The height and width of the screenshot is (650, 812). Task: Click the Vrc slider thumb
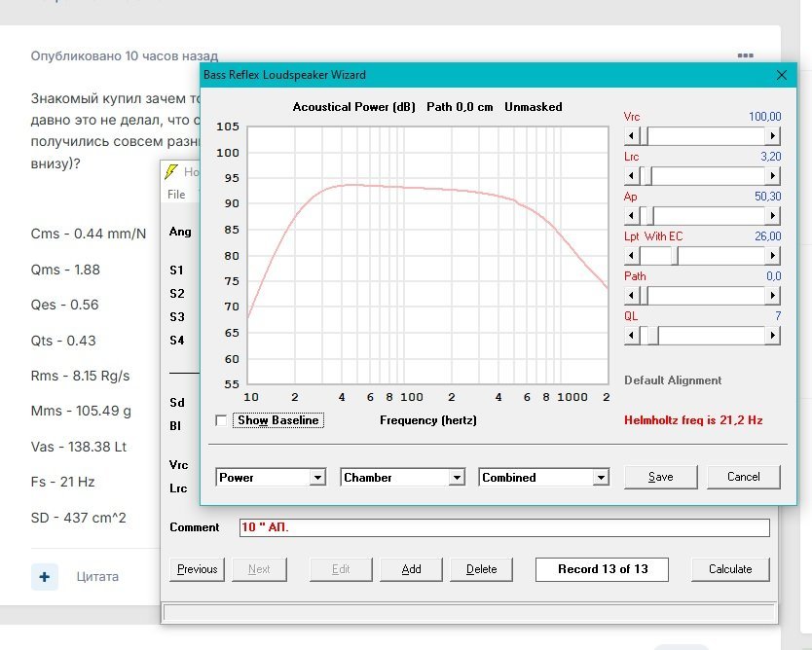click(x=644, y=136)
